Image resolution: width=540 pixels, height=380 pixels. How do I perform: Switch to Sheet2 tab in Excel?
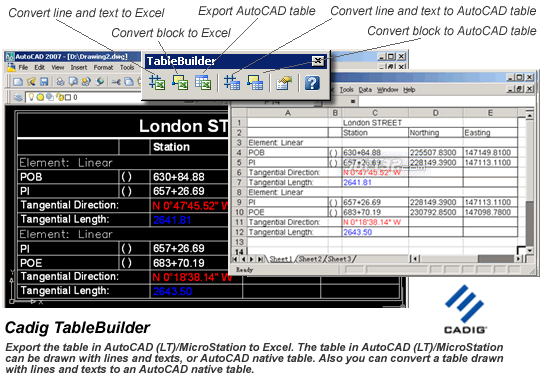pos(310,259)
